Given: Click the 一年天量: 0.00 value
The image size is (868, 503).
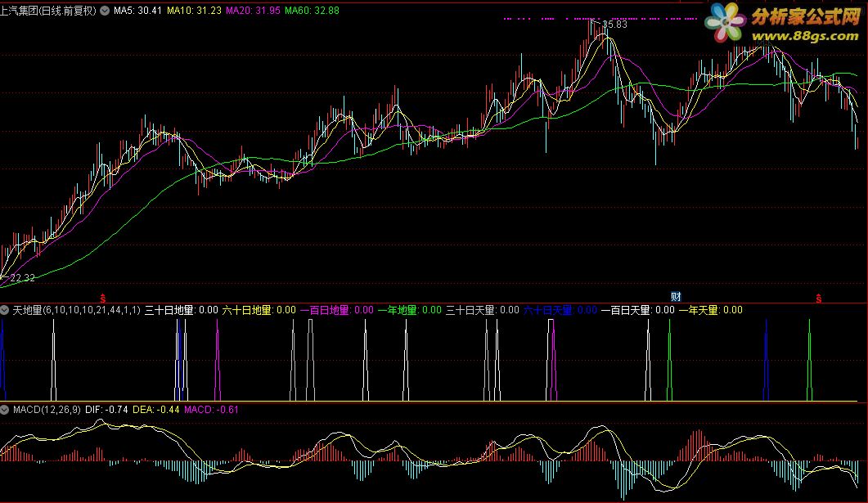Looking at the screenshot, I should (x=711, y=311).
